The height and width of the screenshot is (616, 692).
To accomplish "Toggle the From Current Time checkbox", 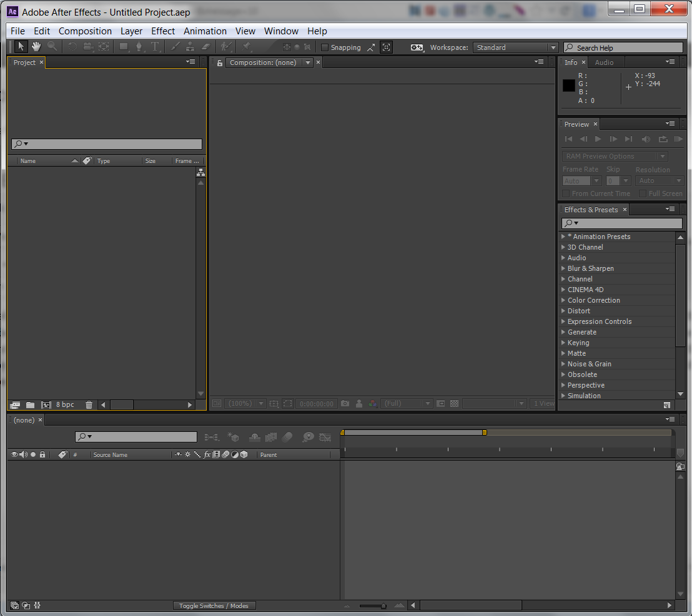I will [x=566, y=193].
